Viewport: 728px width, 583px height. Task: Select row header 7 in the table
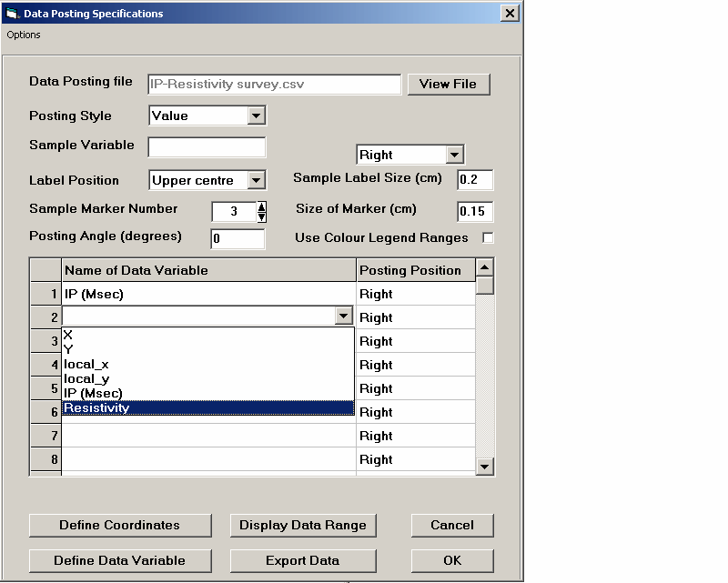coord(46,436)
